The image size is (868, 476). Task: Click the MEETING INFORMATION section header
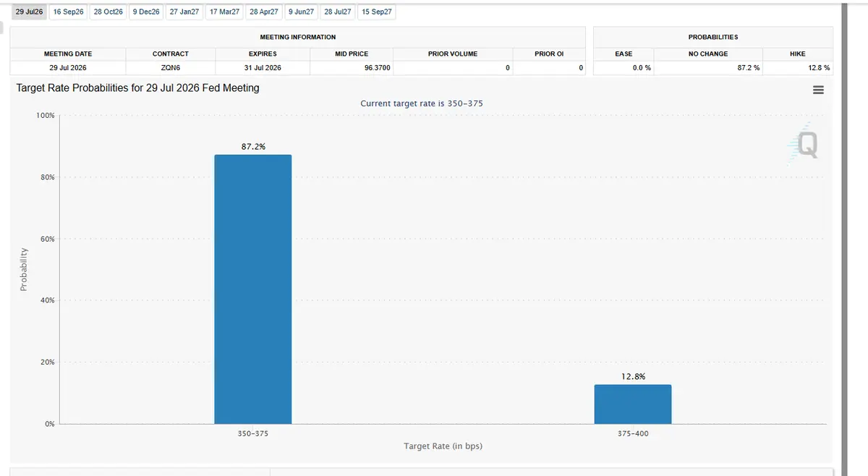coord(298,37)
